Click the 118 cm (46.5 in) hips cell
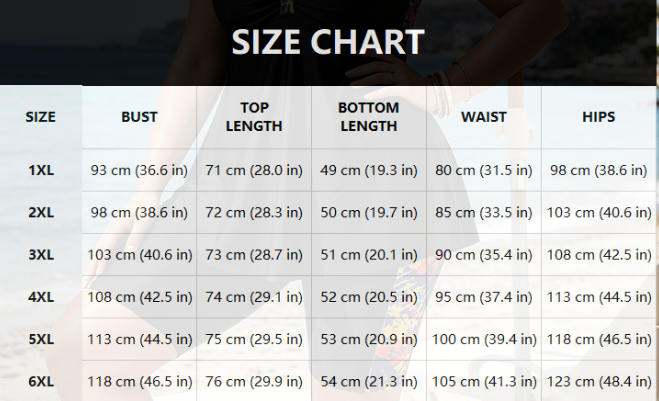 [598, 339]
